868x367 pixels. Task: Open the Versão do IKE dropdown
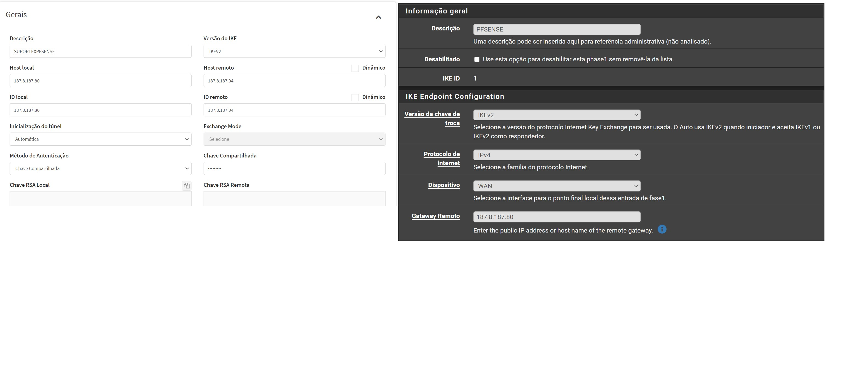[294, 51]
